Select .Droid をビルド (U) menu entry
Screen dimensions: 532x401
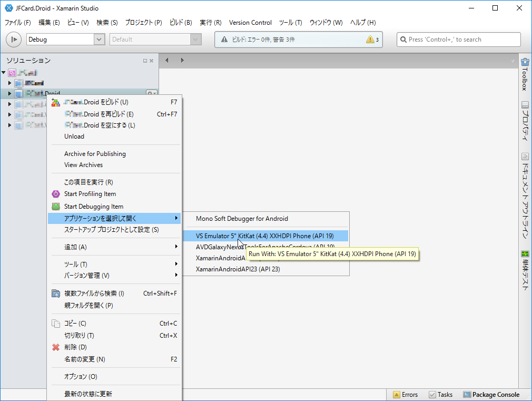click(x=114, y=102)
